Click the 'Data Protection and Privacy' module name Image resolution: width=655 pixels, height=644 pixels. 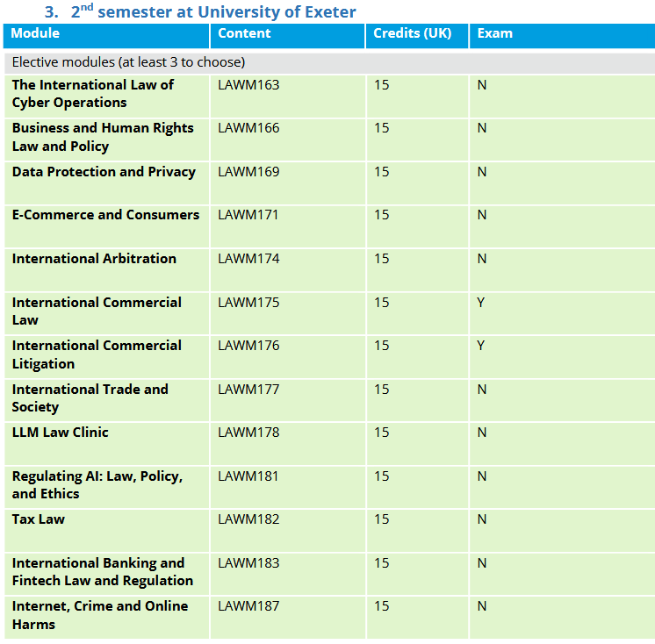point(104,172)
